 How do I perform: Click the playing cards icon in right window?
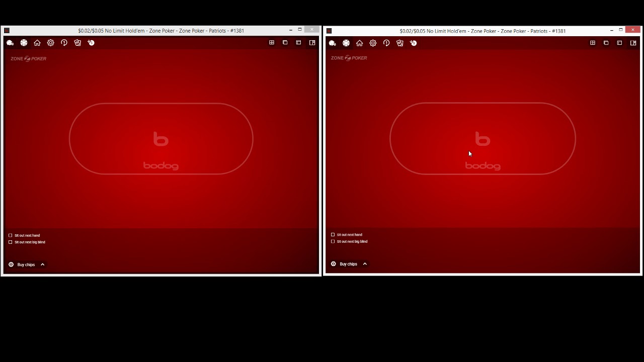[x=400, y=43]
